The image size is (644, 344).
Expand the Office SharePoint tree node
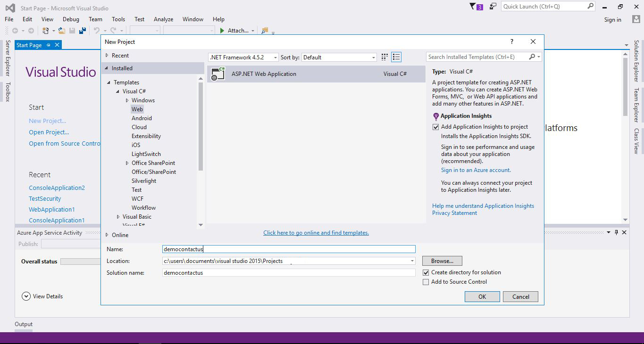point(127,163)
